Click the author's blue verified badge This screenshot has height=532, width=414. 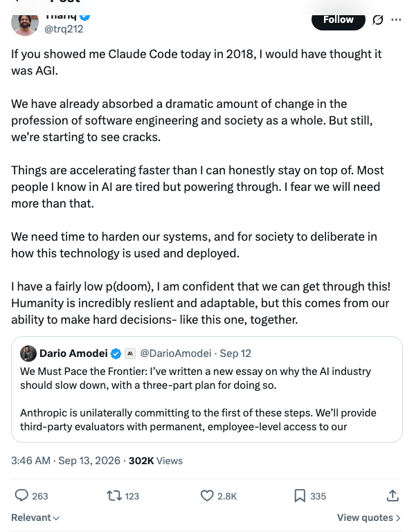point(85,17)
